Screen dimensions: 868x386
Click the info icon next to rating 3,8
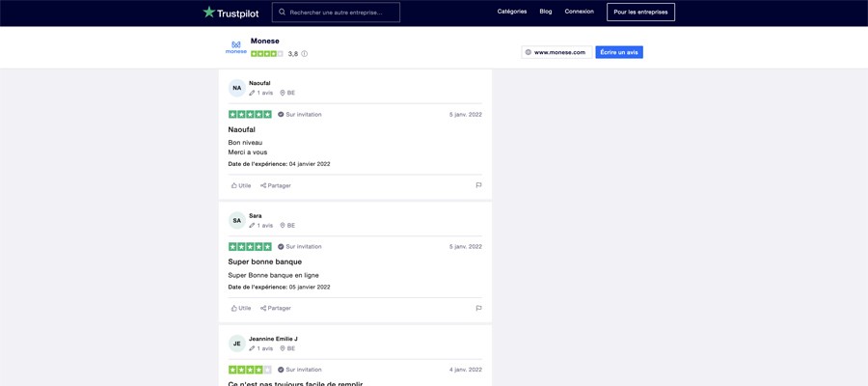pyautogui.click(x=305, y=54)
